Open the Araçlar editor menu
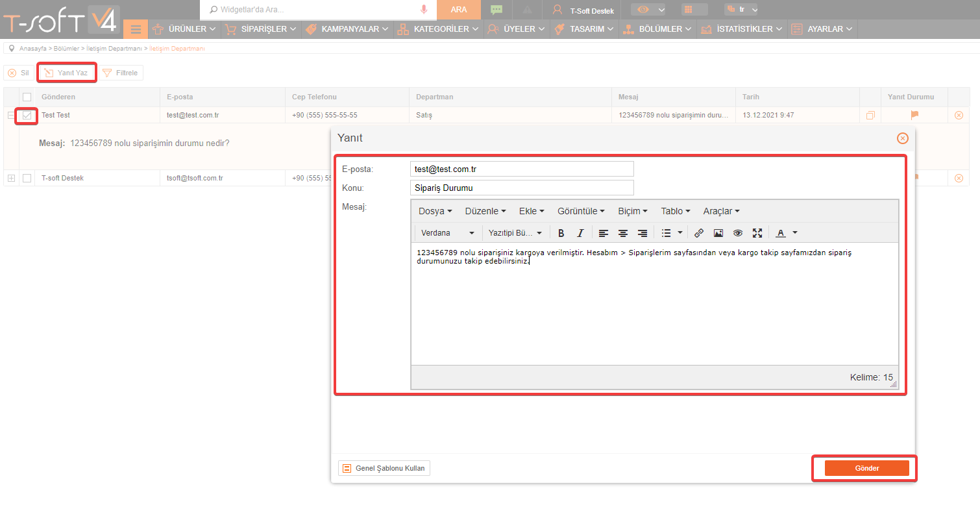 [x=722, y=211]
